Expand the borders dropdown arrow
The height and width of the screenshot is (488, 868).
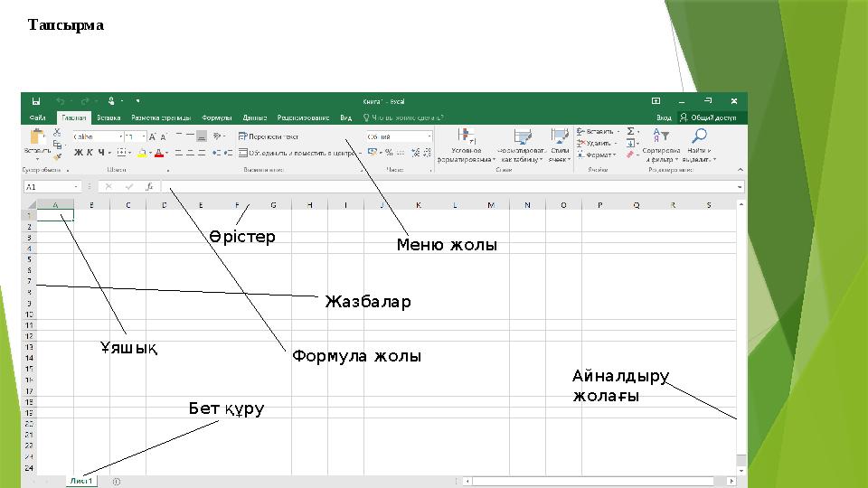click(129, 153)
